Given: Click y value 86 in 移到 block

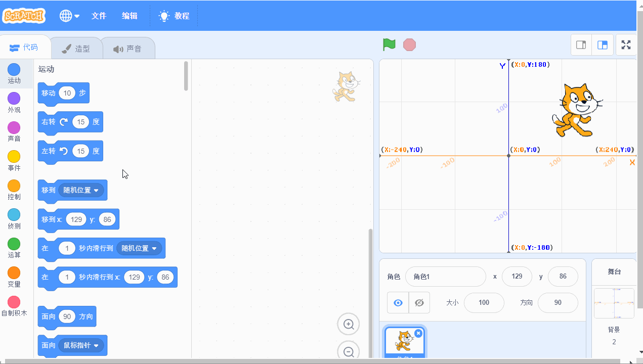Looking at the screenshot, I should [107, 219].
